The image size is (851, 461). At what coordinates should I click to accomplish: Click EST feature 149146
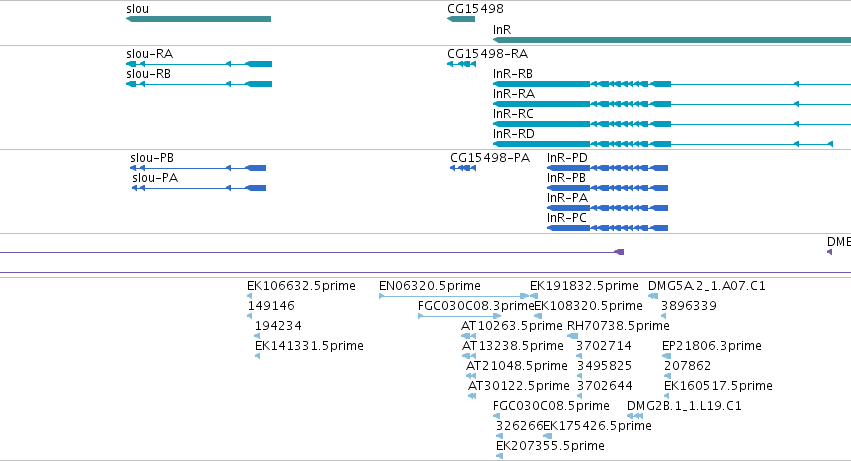coord(250,316)
